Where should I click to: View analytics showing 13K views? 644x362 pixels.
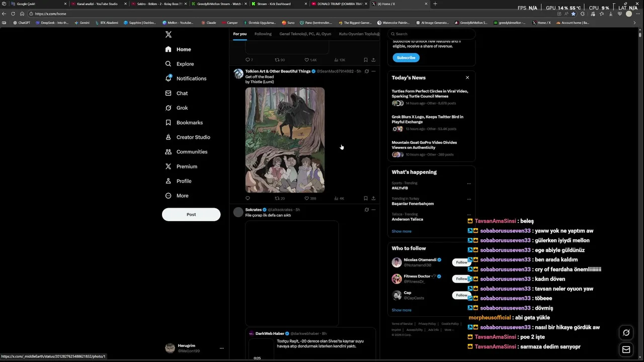pyautogui.click(x=340, y=60)
